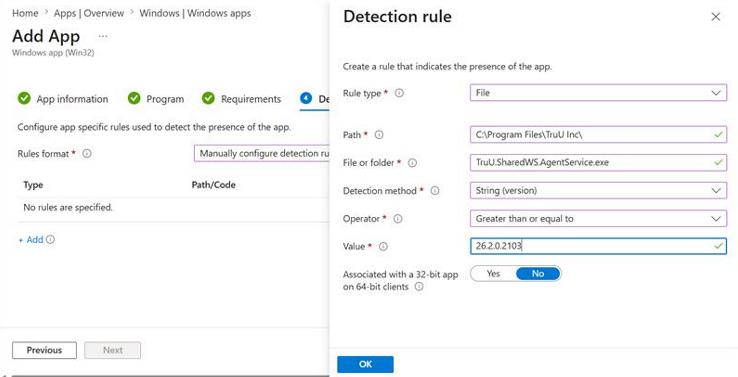The image size is (738, 377).
Task: Close the Detection rule panel
Action: pos(716,17)
